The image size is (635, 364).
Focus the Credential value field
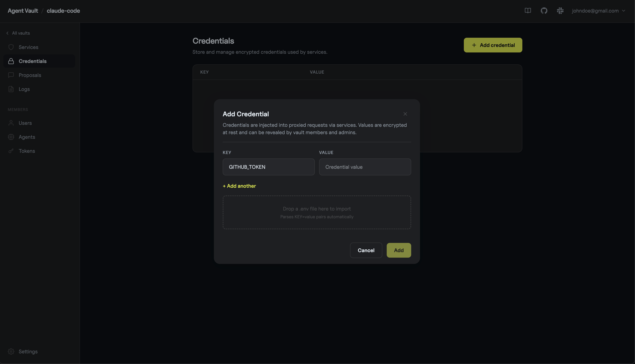365,167
